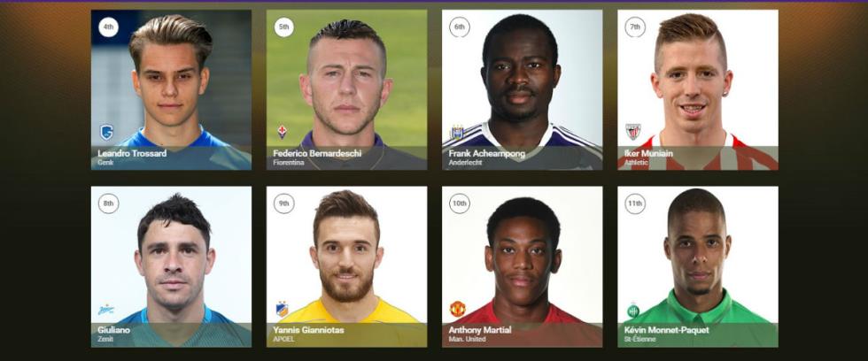Open Federico Bernardeschi player name link
This screenshot has height=361, width=868.
tap(317, 154)
